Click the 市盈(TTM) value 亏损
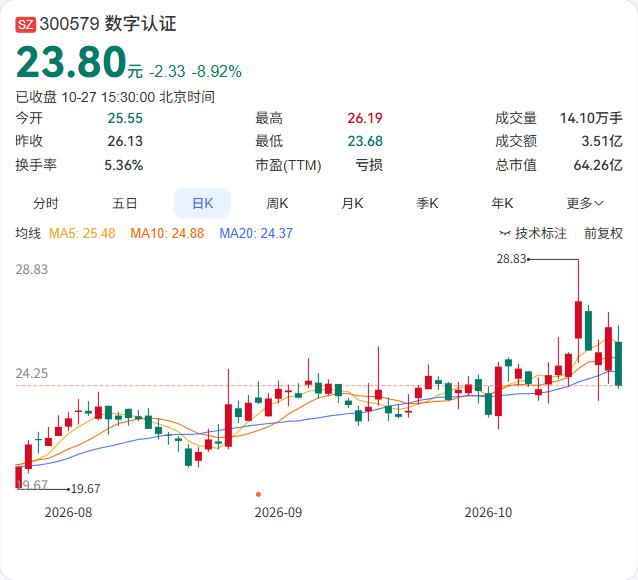This screenshot has height=580, width=638. pyautogui.click(x=369, y=165)
